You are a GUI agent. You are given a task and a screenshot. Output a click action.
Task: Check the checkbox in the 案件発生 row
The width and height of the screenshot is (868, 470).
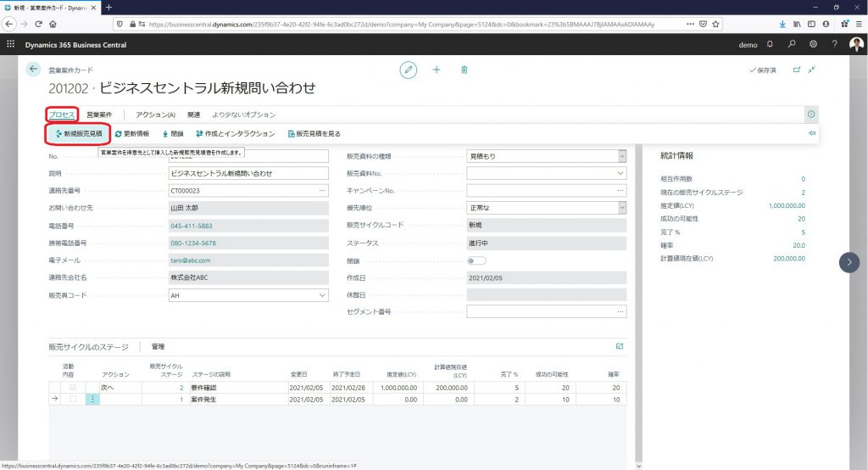(72, 399)
